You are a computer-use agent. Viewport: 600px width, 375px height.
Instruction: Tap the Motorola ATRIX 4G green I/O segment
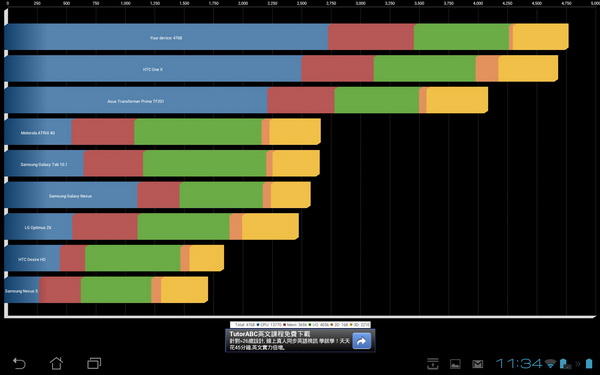(x=198, y=132)
